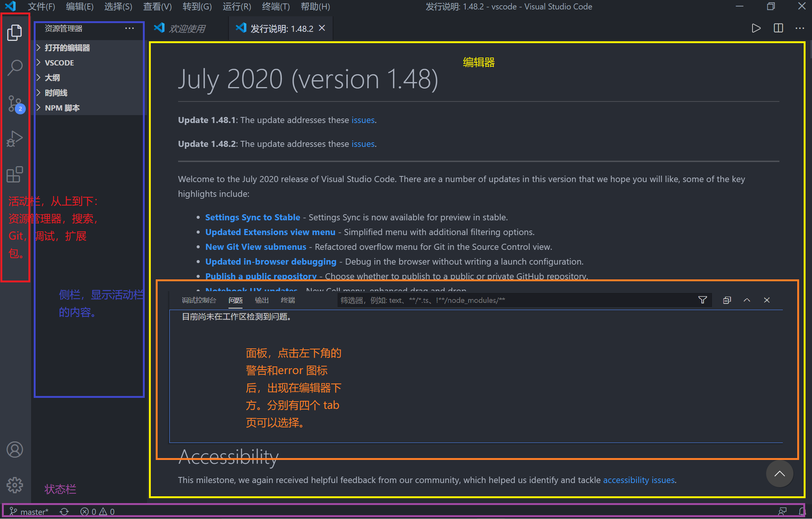Screen dimensions: 812x519
Task: Open the 编辑(E) menu
Action: pos(80,6)
